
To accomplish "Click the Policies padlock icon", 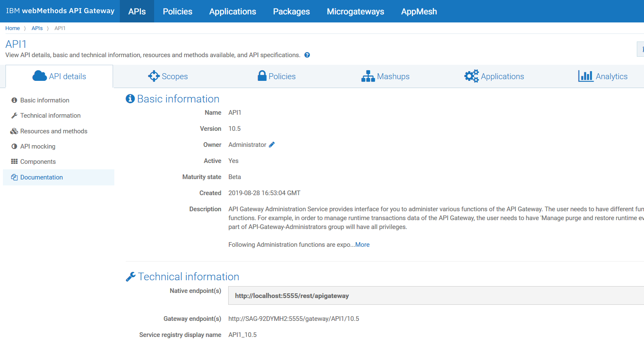I will pos(262,76).
